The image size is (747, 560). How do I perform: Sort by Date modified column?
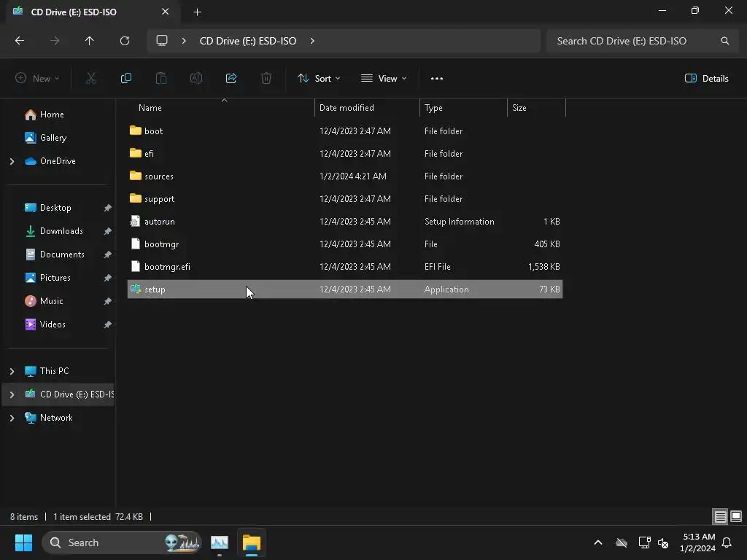[367, 108]
